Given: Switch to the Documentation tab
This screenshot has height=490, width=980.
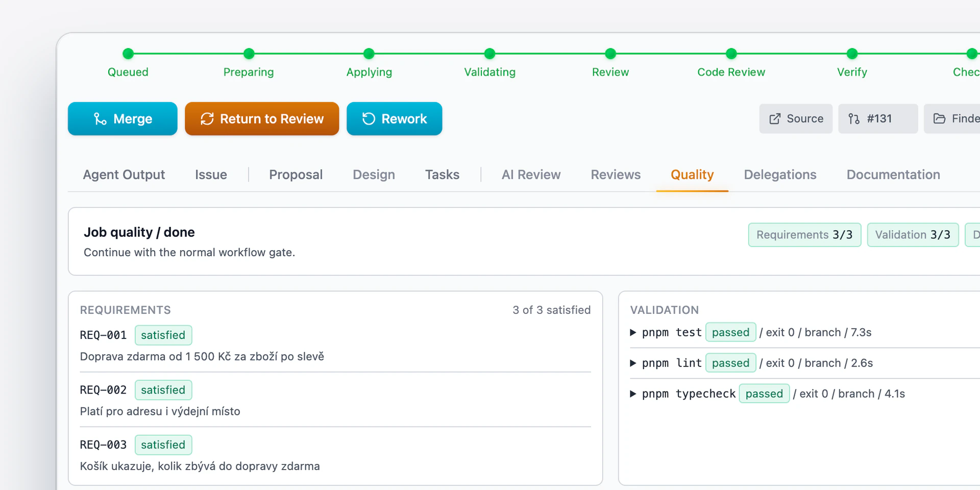Looking at the screenshot, I should pyautogui.click(x=893, y=175).
